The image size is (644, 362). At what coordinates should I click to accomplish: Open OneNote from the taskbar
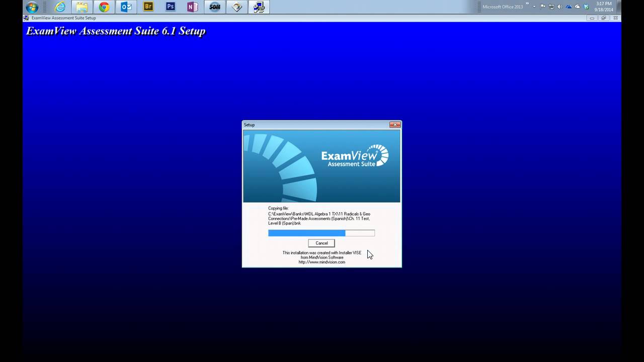[192, 7]
